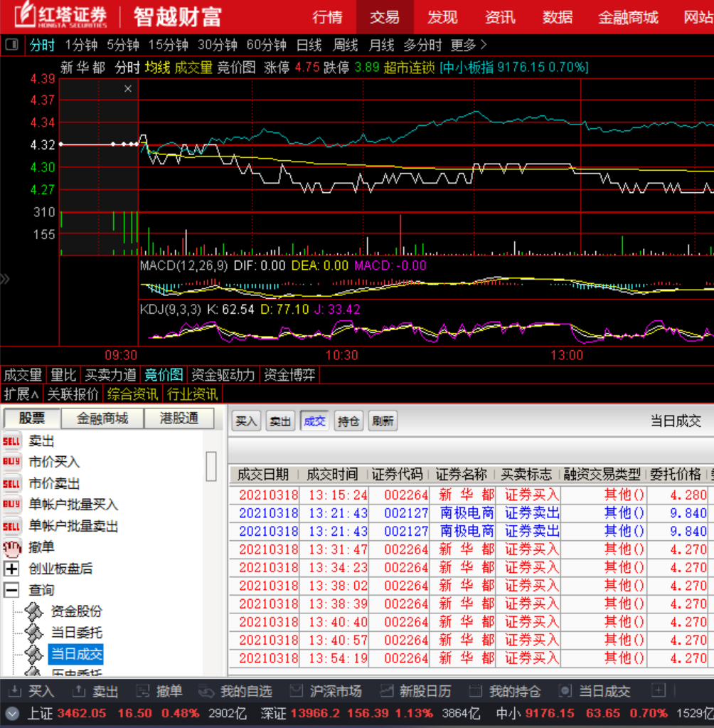Click the round arrow icon before 上证
714x728 pixels.
tap(12, 714)
